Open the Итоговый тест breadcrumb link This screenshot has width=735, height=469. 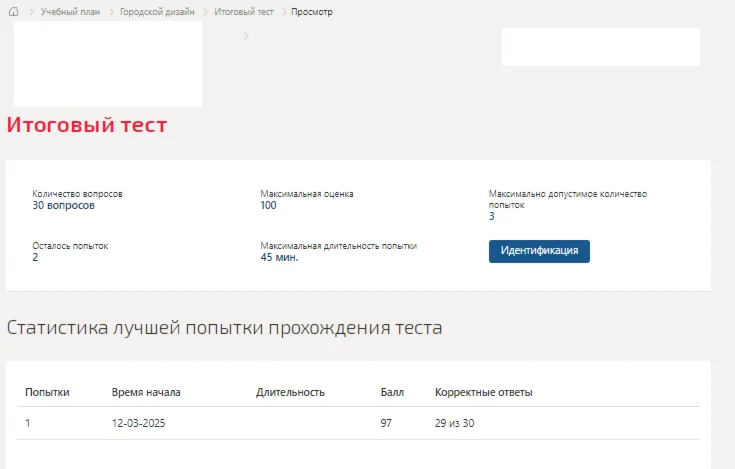[243, 12]
